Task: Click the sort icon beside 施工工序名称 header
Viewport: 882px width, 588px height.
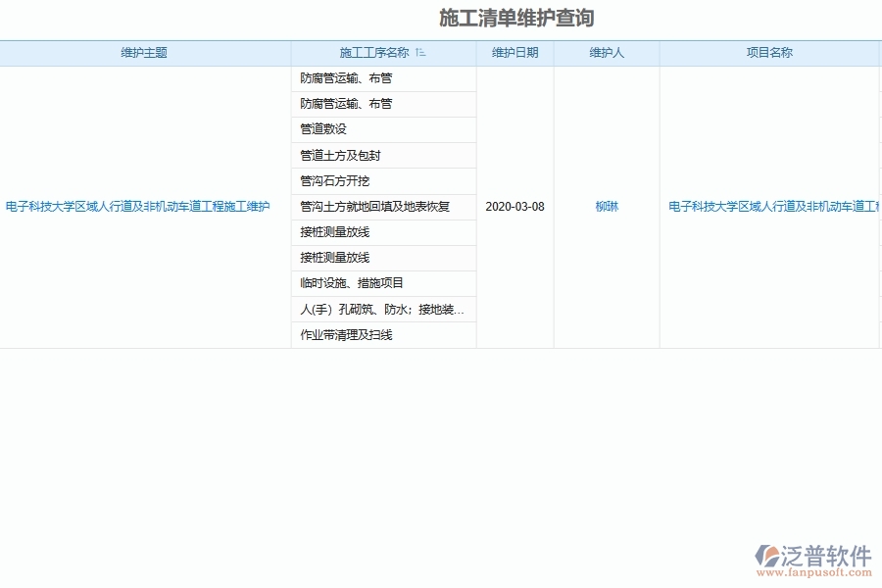Action: [421, 53]
